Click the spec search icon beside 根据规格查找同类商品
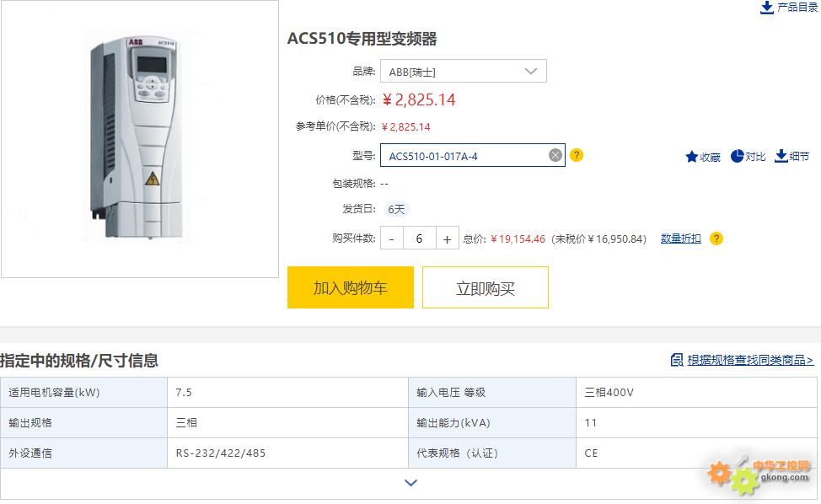The image size is (821, 504). point(677,360)
